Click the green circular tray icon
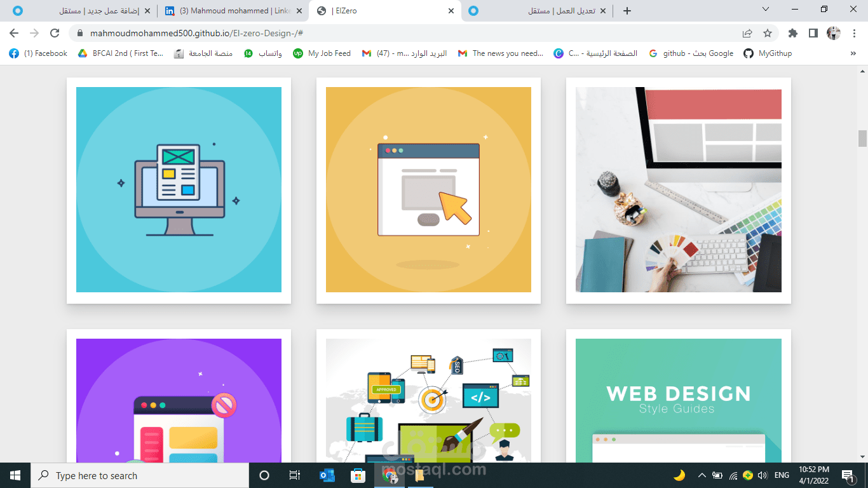The height and width of the screenshot is (488, 868). [748, 475]
